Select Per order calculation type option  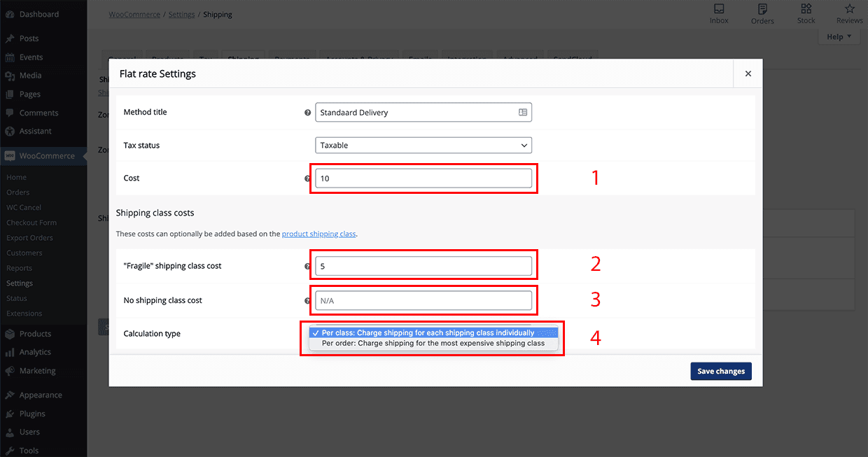tap(433, 344)
